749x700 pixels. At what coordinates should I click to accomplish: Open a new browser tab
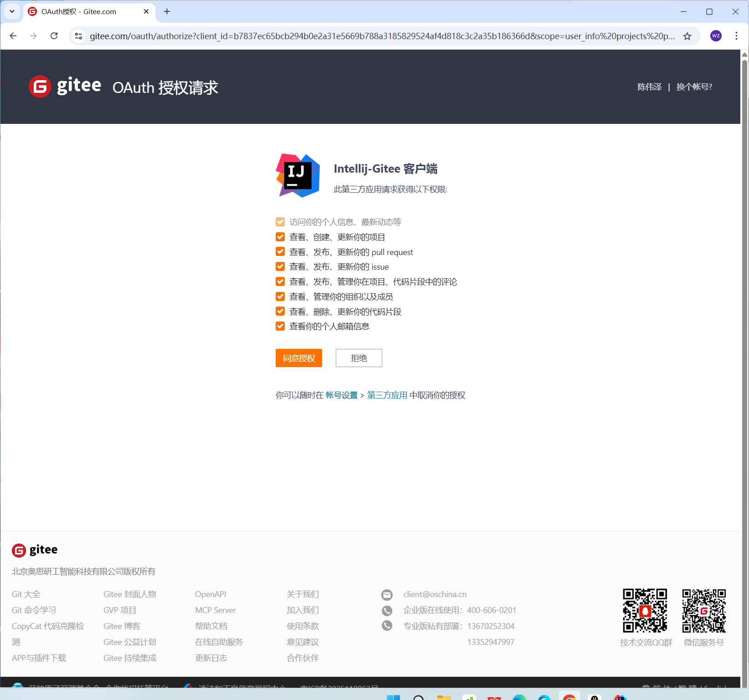pos(167,11)
